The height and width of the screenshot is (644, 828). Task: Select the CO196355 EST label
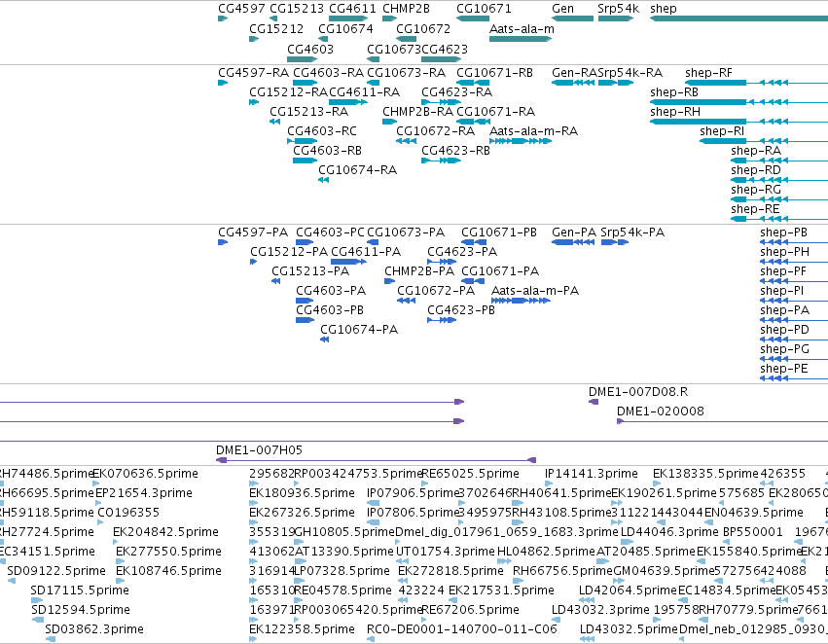pyautogui.click(x=128, y=513)
